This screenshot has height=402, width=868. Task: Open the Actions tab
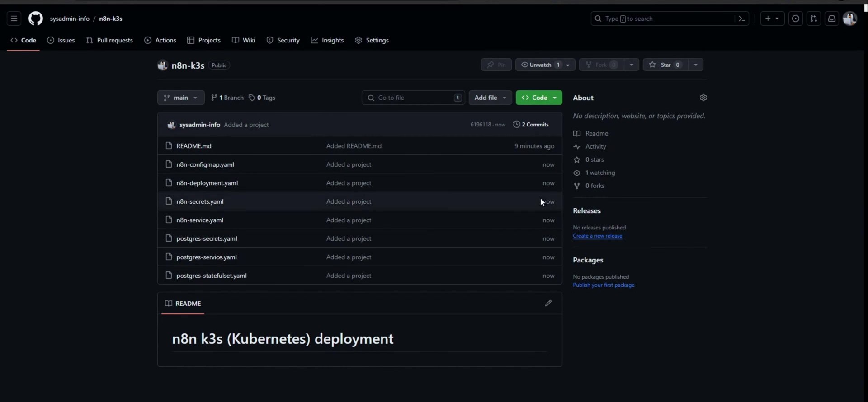coord(160,40)
